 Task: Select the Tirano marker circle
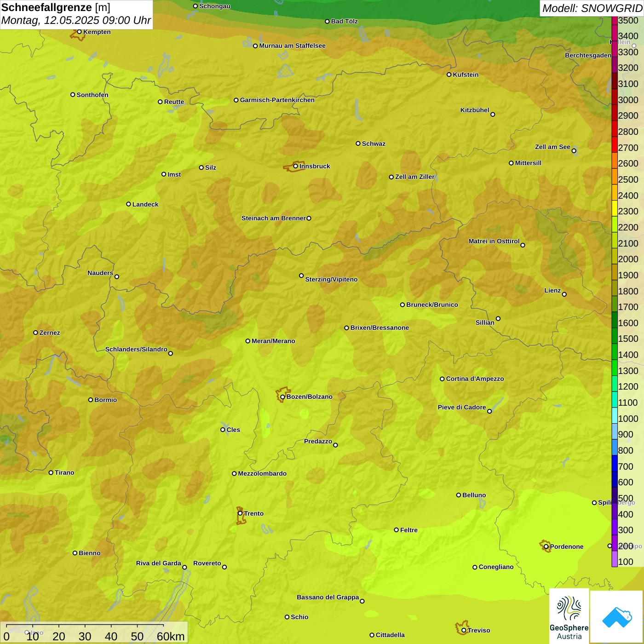[51, 472]
